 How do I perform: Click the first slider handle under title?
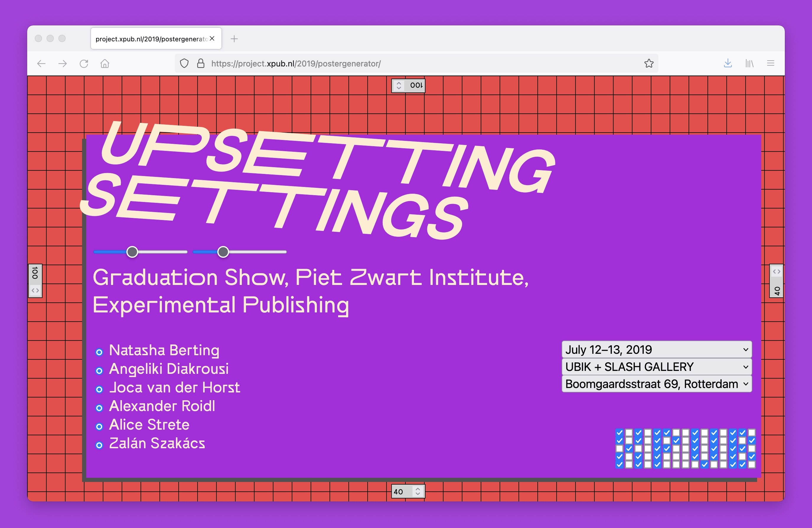[x=132, y=252]
